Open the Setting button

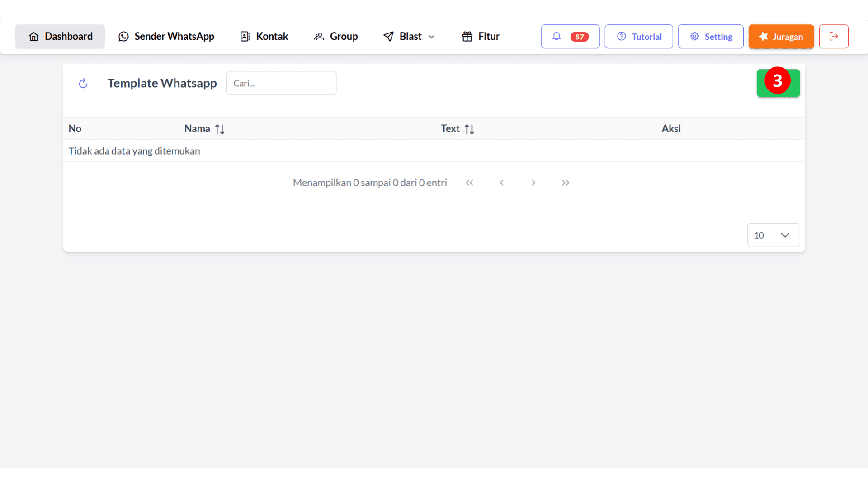pyautogui.click(x=711, y=37)
